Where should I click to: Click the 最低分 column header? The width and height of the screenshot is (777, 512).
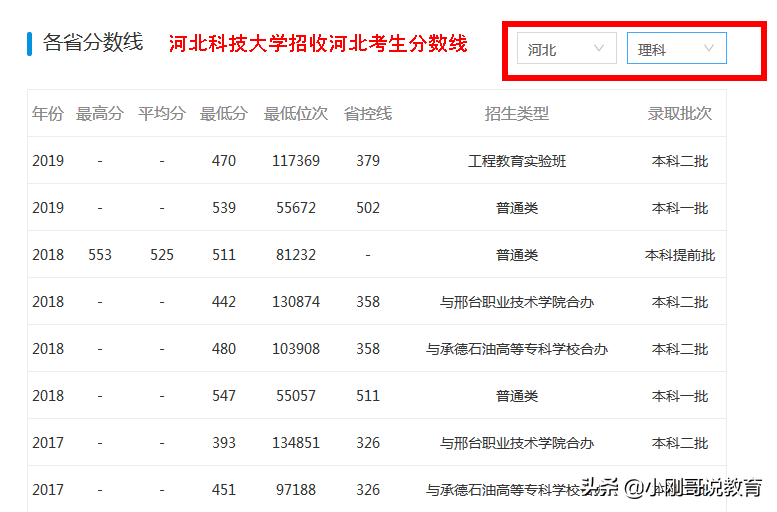click(223, 114)
